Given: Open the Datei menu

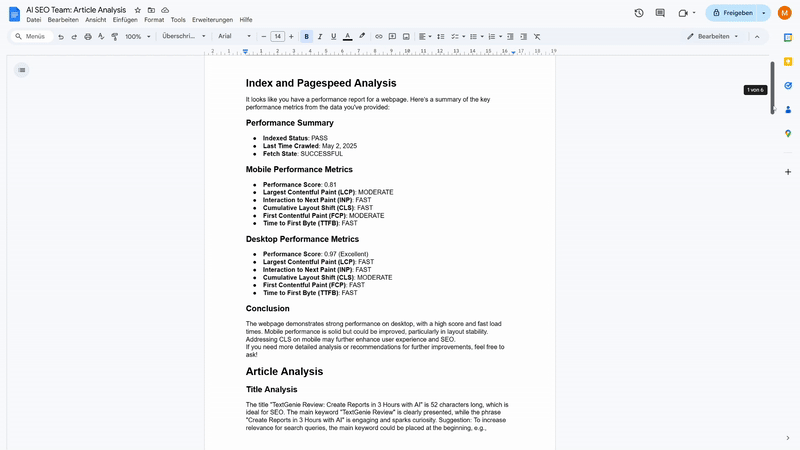Looking at the screenshot, I should click(x=34, y=20).
